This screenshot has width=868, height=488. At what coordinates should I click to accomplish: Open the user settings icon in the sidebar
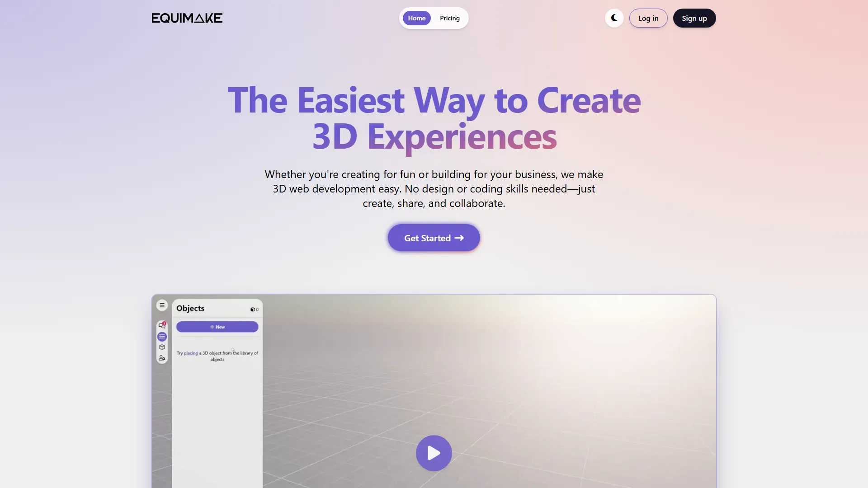(162, 358)
